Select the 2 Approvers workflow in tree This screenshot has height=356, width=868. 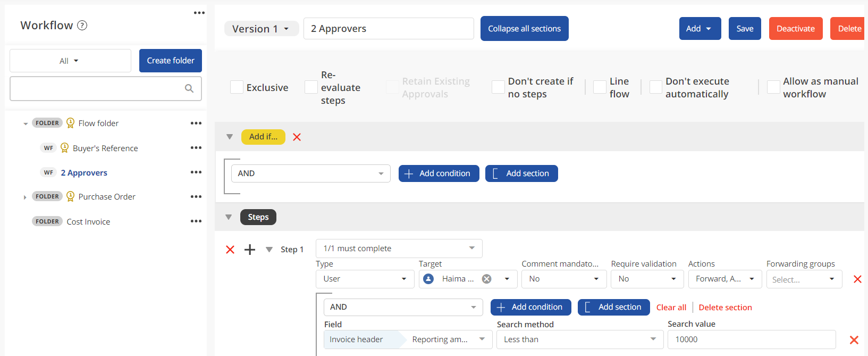tap(84, 172)
